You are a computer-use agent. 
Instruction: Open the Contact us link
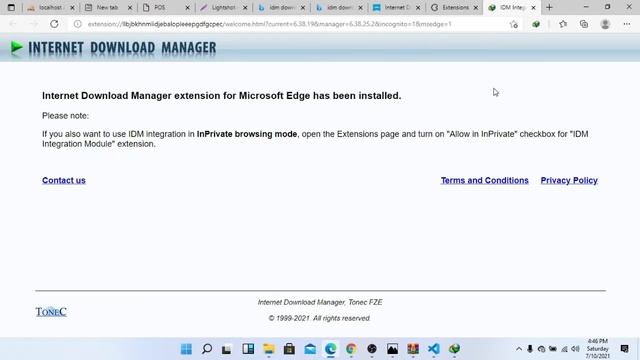tap(64, 180)
